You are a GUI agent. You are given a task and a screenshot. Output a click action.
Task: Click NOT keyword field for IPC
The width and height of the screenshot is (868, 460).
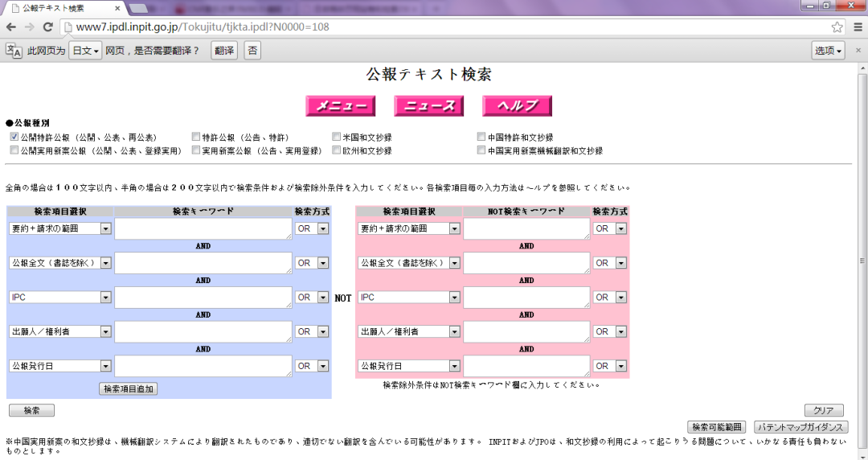click(526, 297)
